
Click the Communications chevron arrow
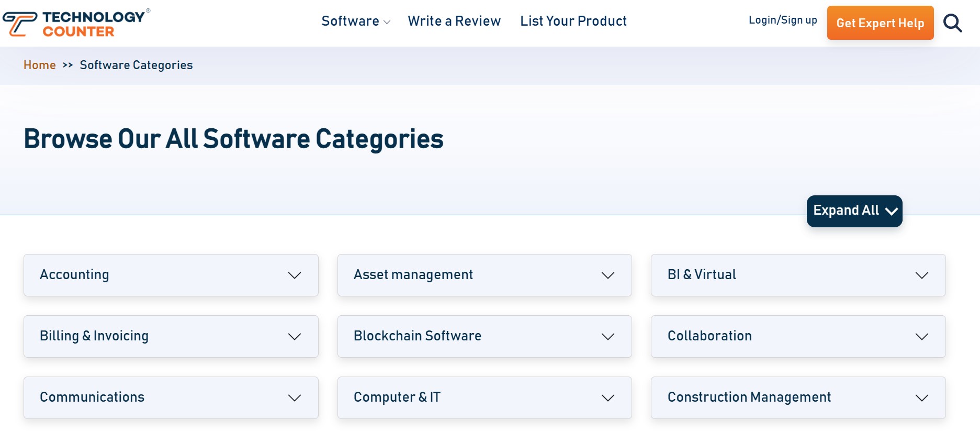tap(295, 397)
